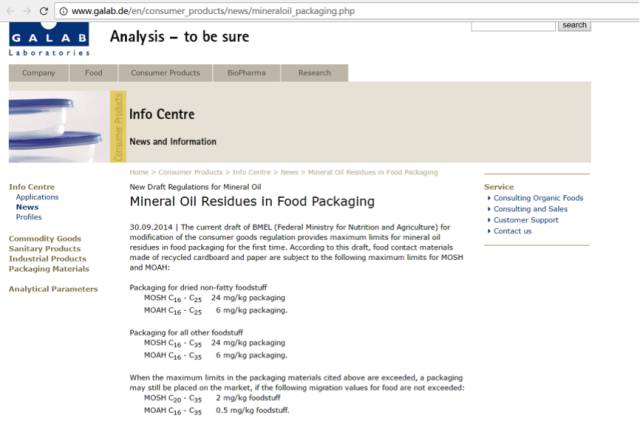Click the site search input field
The width and height of the screenshot is (640, 427).
pyautogui.click(x=513, y=26)
